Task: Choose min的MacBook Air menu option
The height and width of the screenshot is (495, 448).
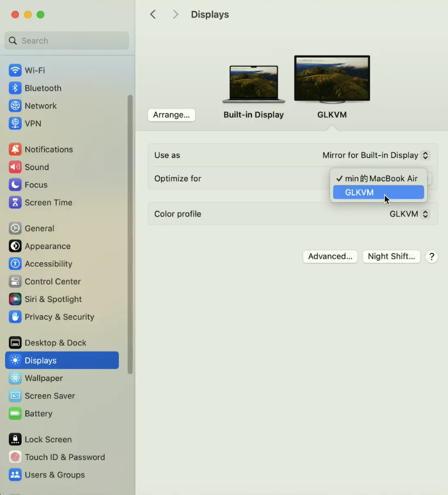Action: (x=378, y=178)
